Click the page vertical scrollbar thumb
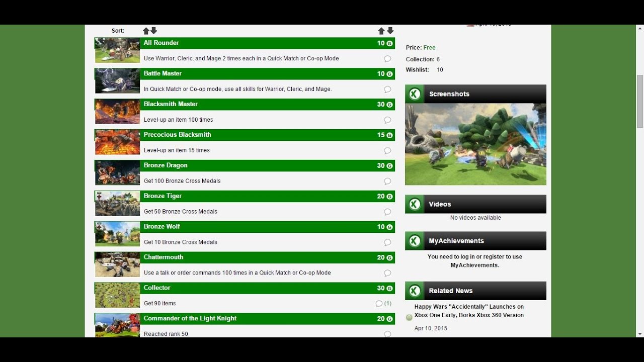 pos(640,101)
